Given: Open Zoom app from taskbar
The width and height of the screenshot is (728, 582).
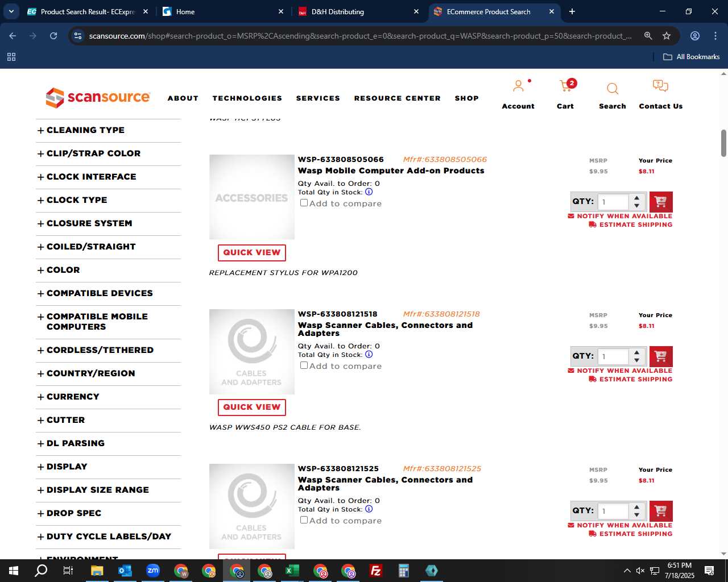Looking at the screenshot, I should pyautogui.click(x=152, y=571).
